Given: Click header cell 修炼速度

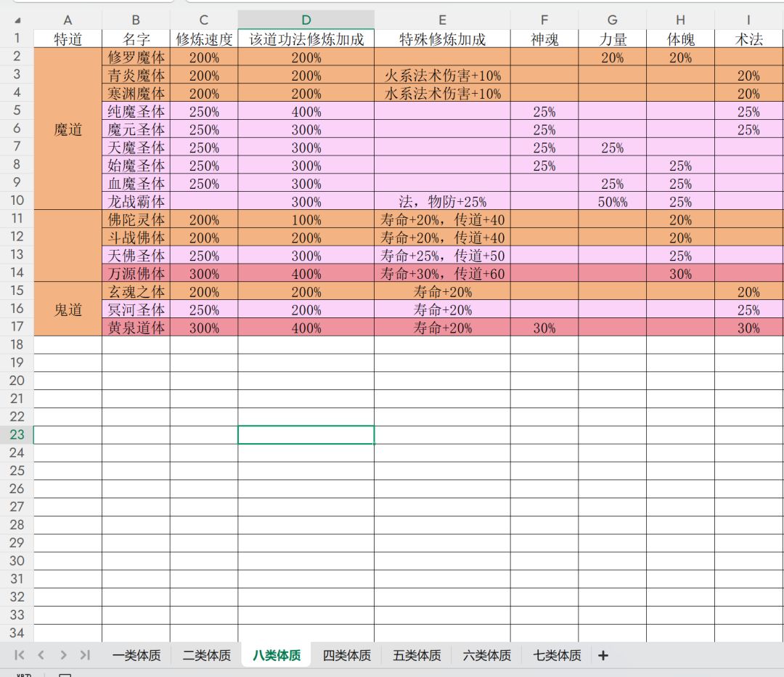Looking at the screenshot, I should pos(204,39).
